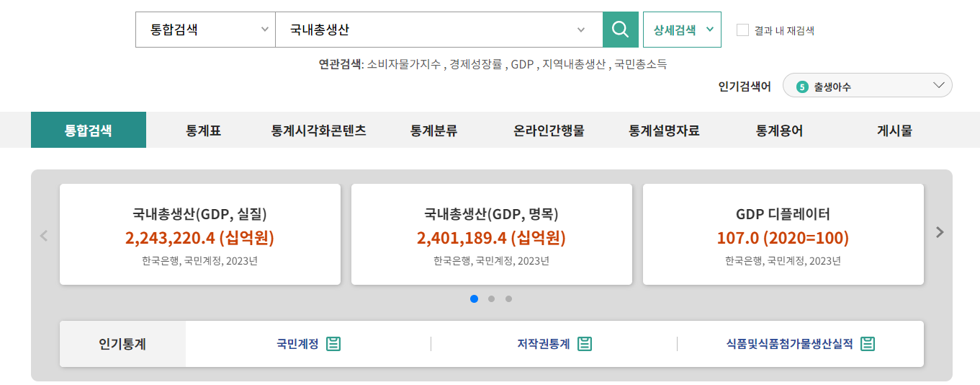Click the value 2,401,189.4 (십억원)
Screen dimensions: 980x385
click(x=492, y=238)
